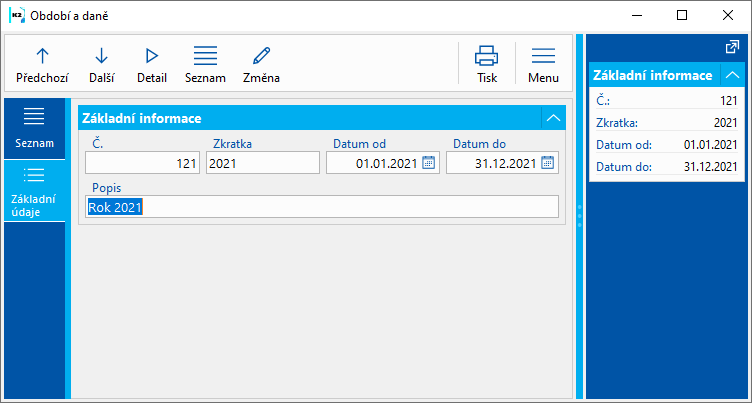Screen dimensions: 752x403
Task: Switch to the Seznam sidebar tab
Action: click(34, 128)
